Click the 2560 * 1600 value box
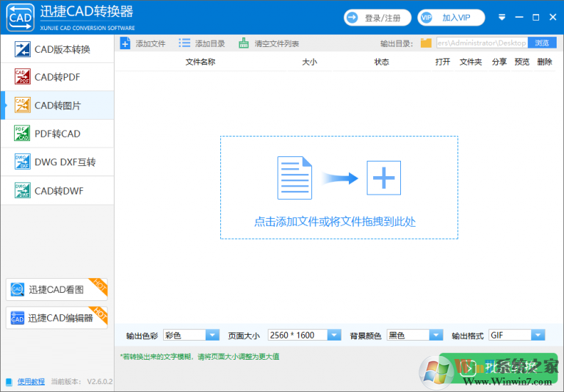The height and width of the screenshot is (392, 564). [x=297, y=335]
